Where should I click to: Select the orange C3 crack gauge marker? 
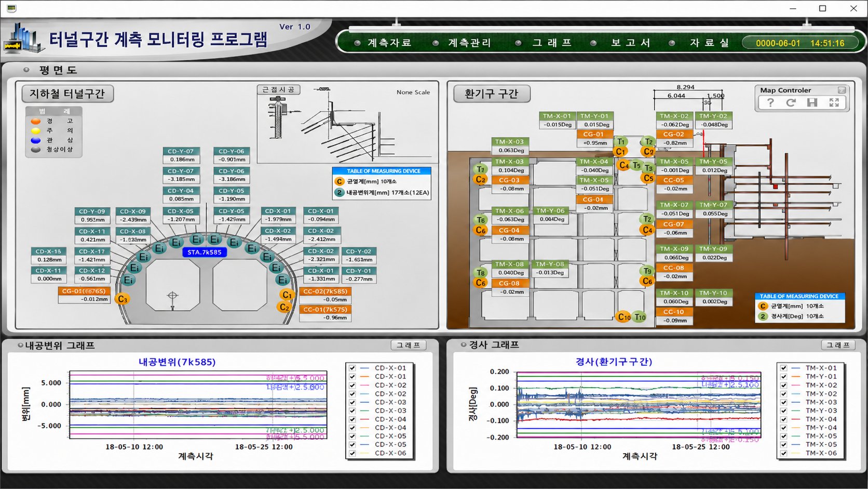pyautogui.click(x=123, y=299)
